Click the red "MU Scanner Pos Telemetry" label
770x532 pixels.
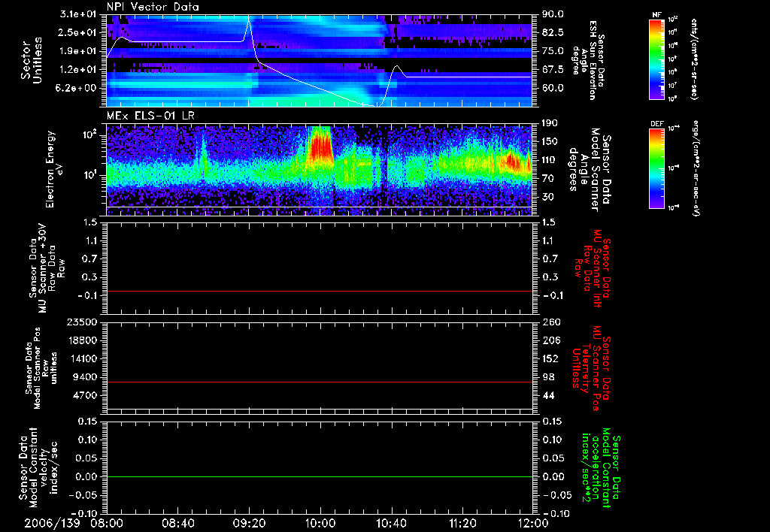(x=593, y=368)
